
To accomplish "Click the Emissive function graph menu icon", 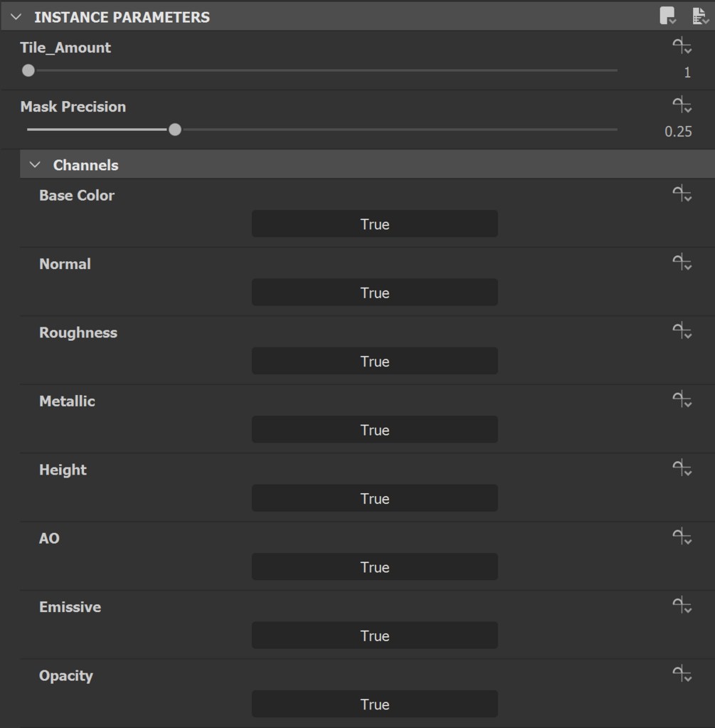I will pos(682,606).
